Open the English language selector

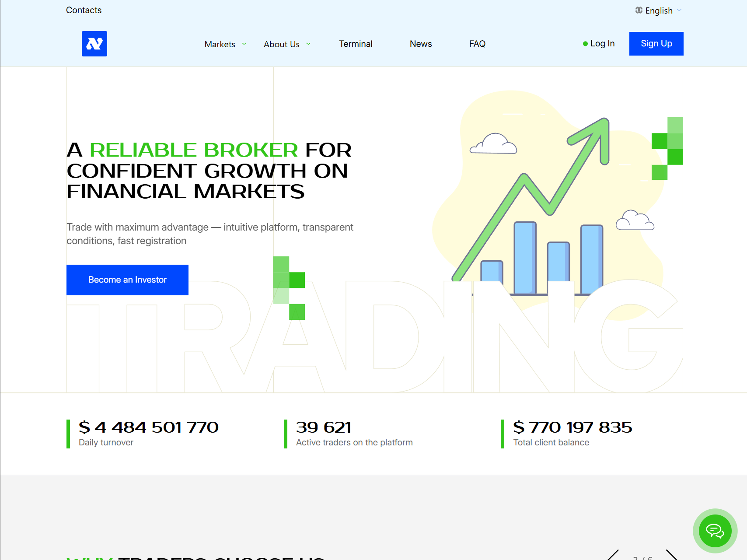[658, 10]
